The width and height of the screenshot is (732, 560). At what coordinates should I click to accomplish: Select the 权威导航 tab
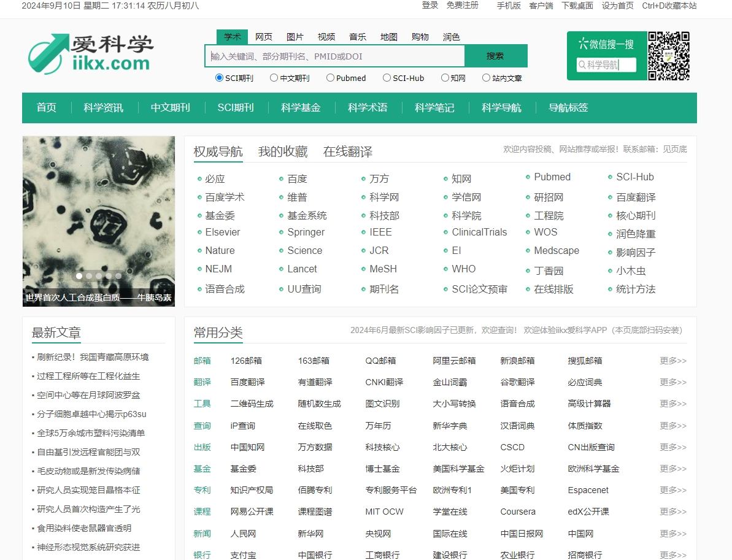218,152
